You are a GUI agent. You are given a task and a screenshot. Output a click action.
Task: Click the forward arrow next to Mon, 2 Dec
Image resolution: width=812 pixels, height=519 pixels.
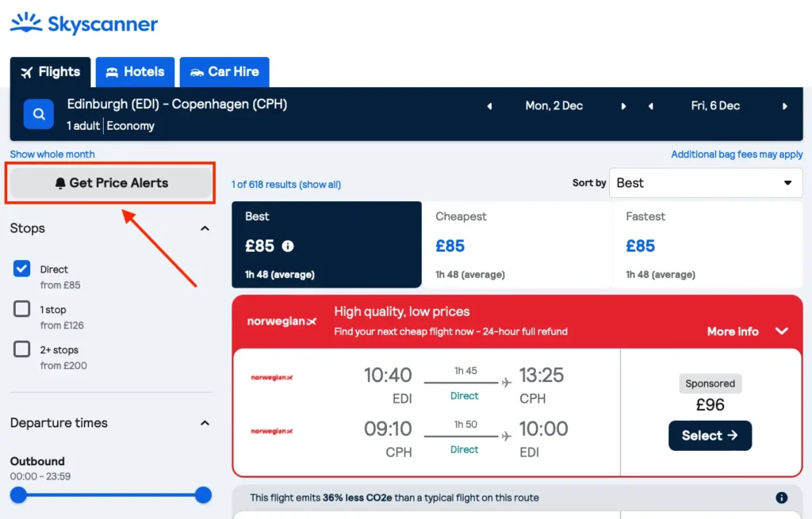click(x=623, y=105)
